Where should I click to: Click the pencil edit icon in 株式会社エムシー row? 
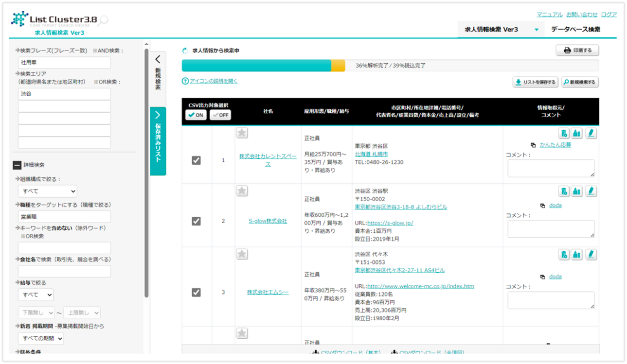[591, 254]
